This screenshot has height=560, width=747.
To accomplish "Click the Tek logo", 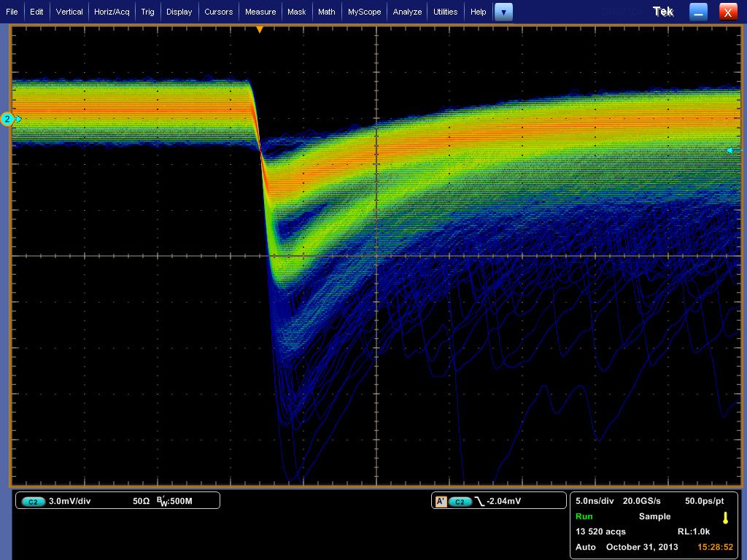I will point(663,12).
